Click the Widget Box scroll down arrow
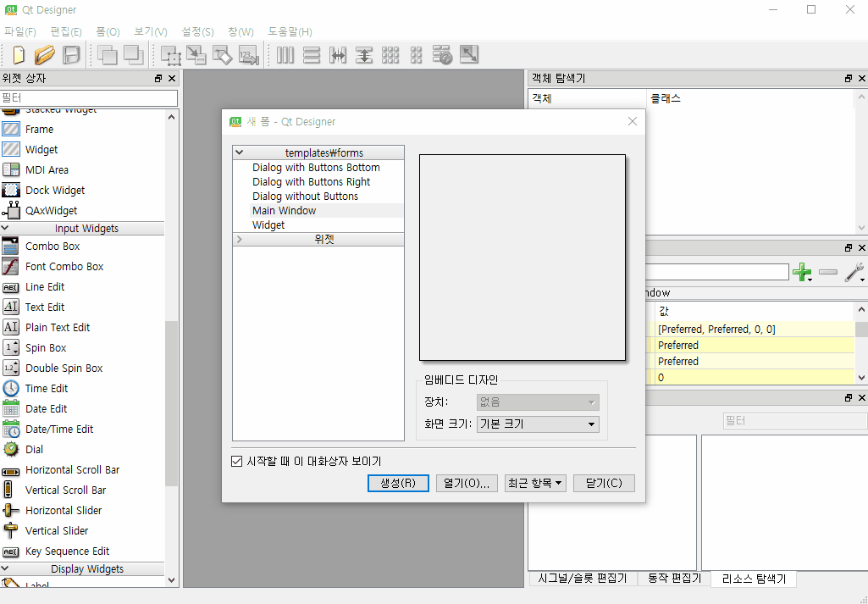Viewport: 868px width, 604px height. click(172, 580)
